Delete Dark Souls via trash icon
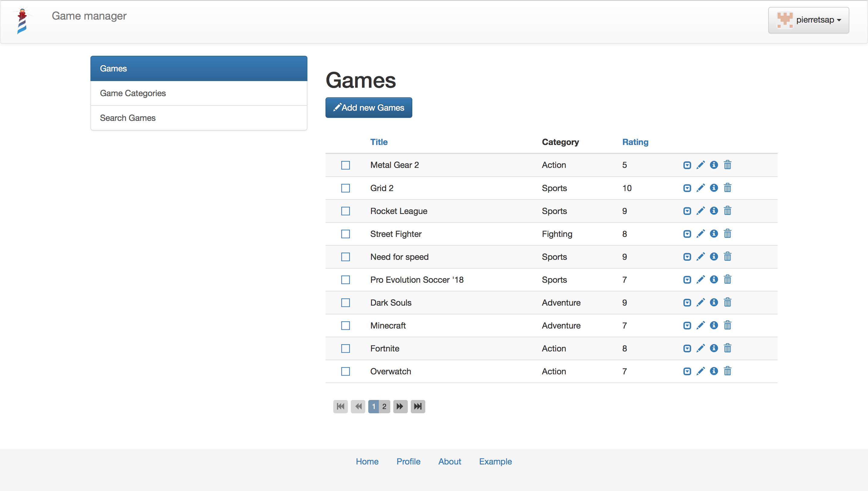The image size is (868, 491). pos(728,303)
